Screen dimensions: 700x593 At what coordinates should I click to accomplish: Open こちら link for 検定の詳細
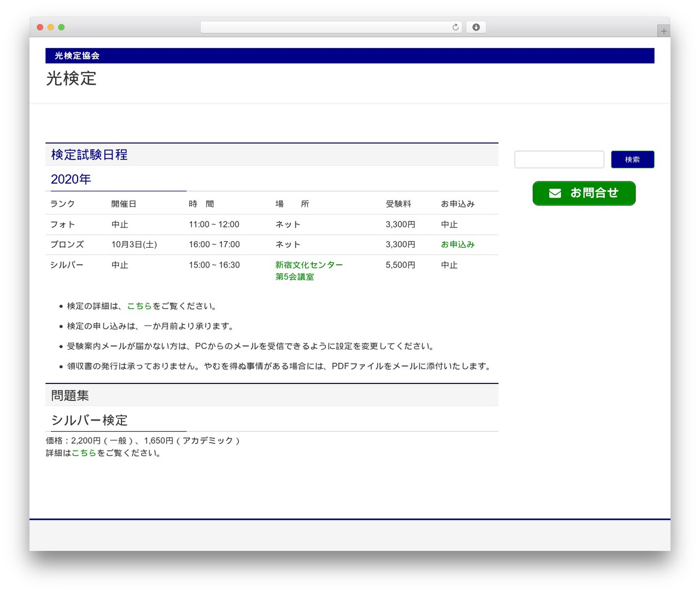[139, 306]
